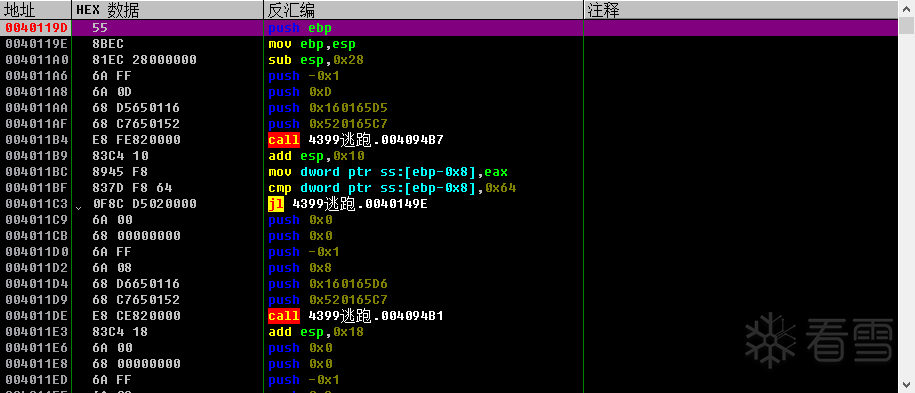Select address 004011E8
This screenshot has width=915, height=393.
[36, 364]
